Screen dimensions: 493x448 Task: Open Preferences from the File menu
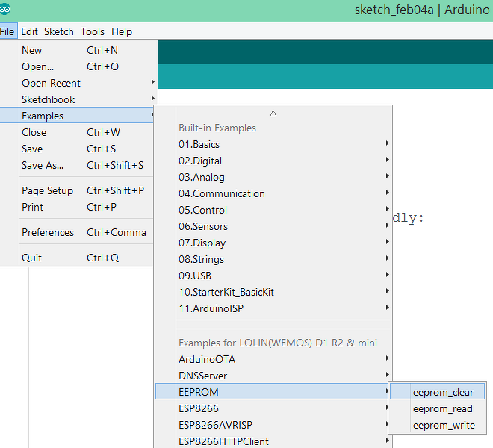click(77, 232)
